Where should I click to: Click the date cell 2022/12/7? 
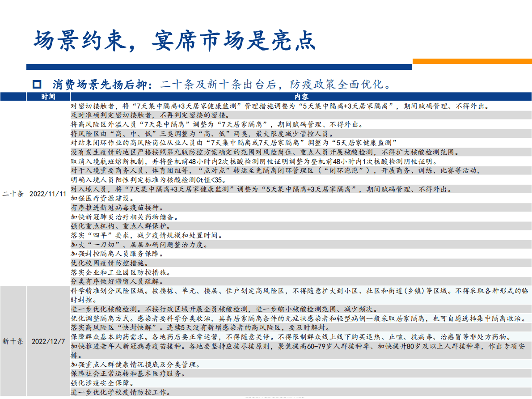point(48,341)
